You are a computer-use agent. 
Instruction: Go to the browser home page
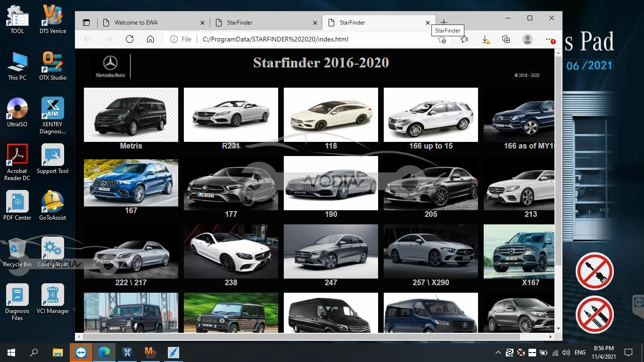click(150, 39)
